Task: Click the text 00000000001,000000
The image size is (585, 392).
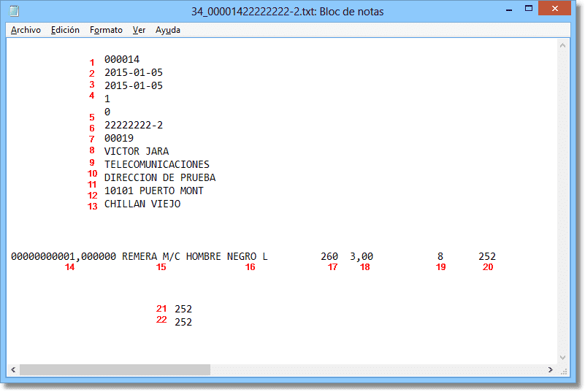Action: (x=64, y=257)
